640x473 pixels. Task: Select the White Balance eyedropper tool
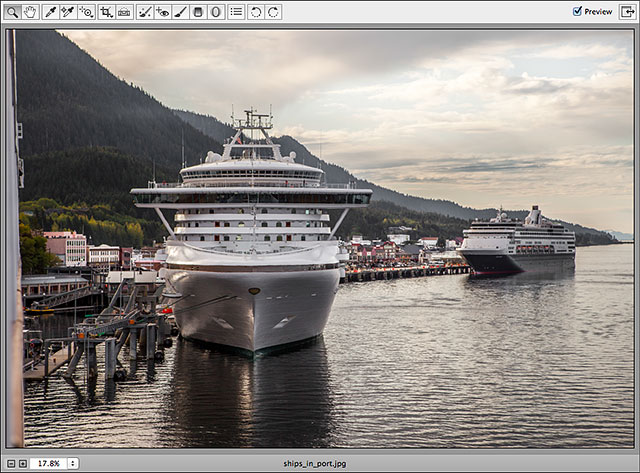click(51, 12)
